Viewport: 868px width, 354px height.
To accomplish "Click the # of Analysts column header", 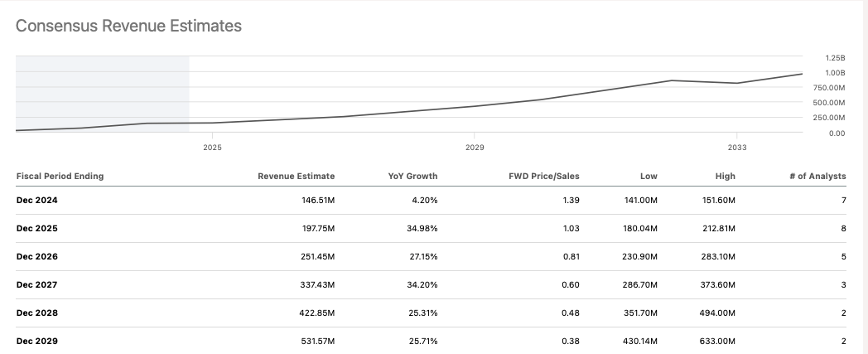I will [x=816, y=176].
